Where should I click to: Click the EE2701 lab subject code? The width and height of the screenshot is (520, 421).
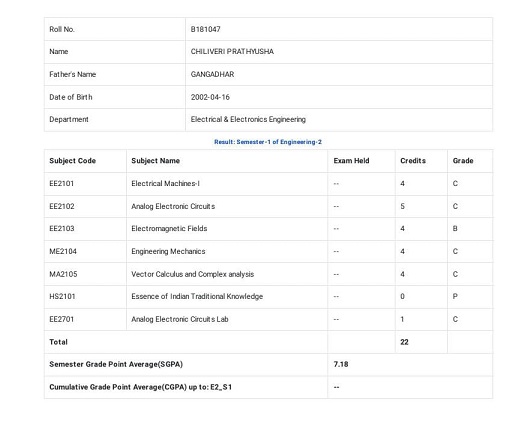(x=61, y=319)
